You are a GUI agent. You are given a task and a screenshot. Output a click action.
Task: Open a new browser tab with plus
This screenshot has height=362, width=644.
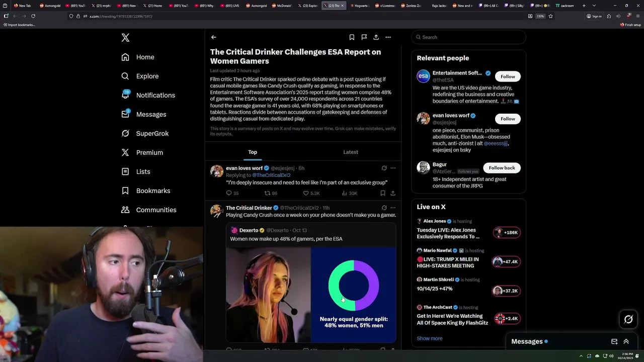click(x=584, y=6)
